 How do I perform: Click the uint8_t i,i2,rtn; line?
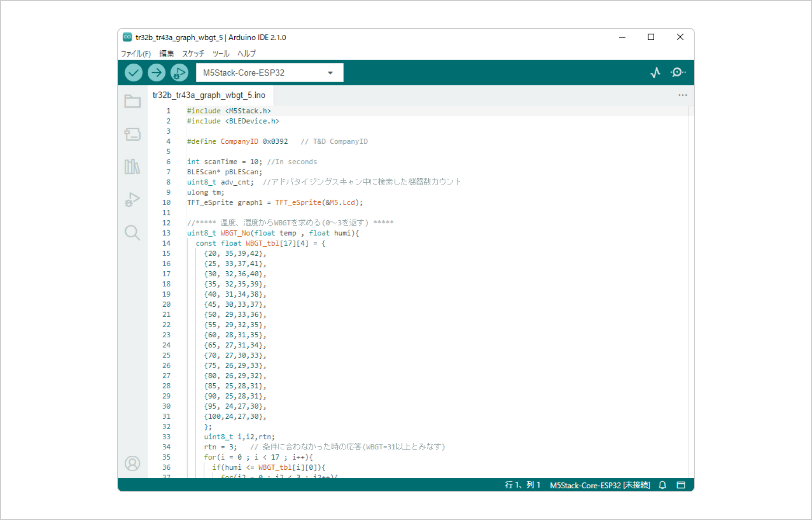(239, 437)
